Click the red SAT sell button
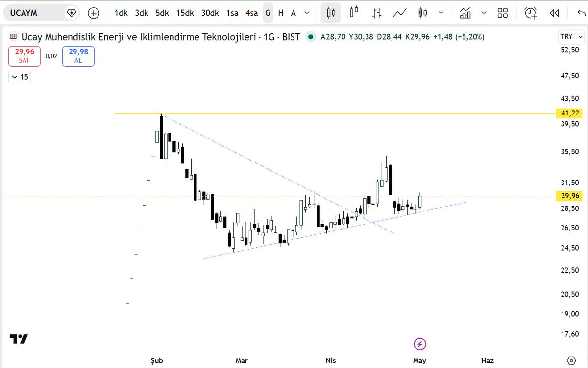This screenshot has height=368, width=588. [24, 56]
